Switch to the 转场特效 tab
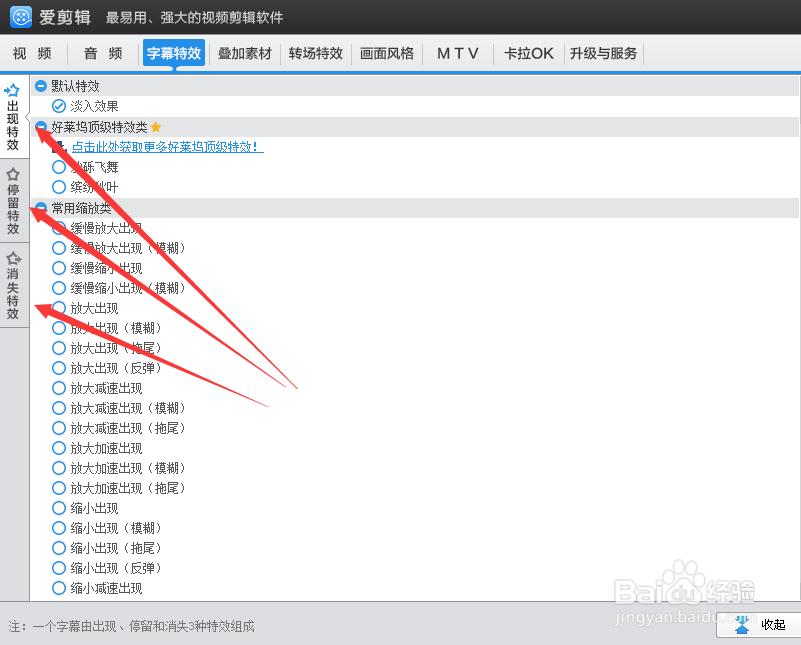 (x=316, y=53)
